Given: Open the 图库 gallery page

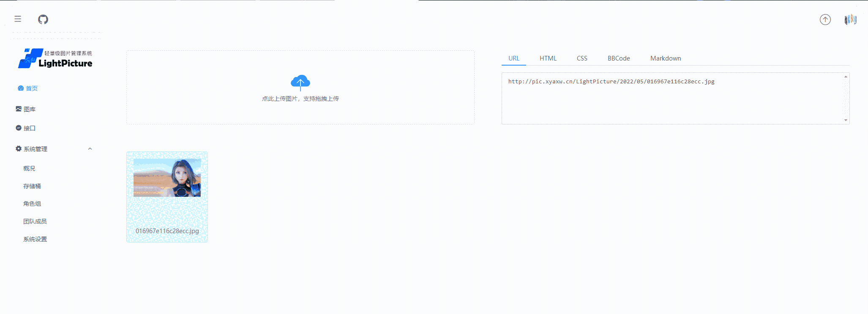Looking at the screenshot, I should pyautogui.click(x=26, y=109).
